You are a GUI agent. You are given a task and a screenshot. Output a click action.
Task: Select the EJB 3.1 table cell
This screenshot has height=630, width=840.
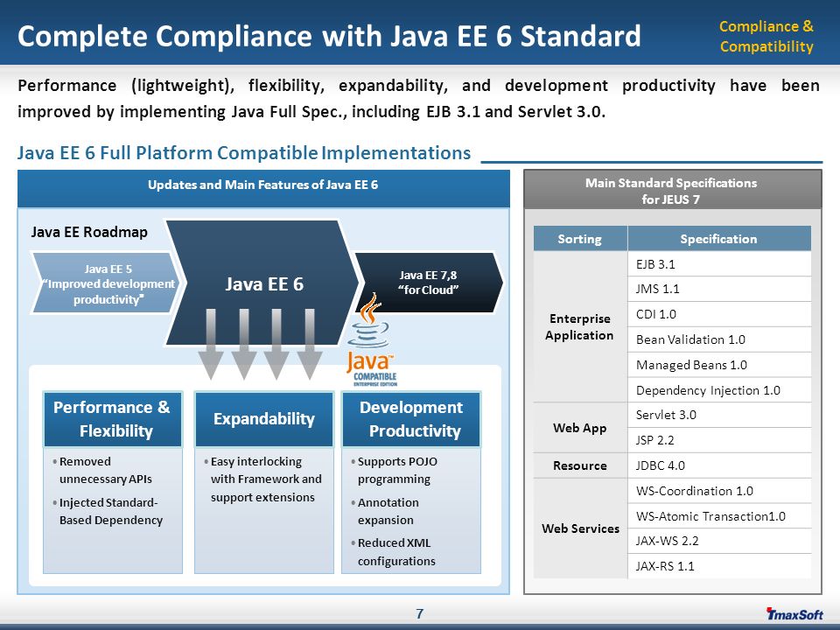(x=719, y=264)
